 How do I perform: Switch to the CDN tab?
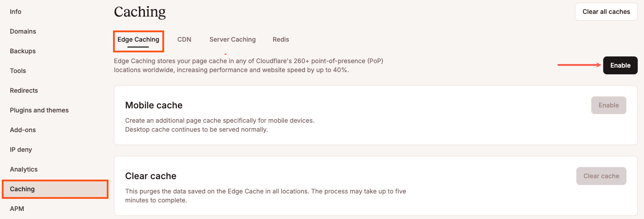tap(184, 39)
